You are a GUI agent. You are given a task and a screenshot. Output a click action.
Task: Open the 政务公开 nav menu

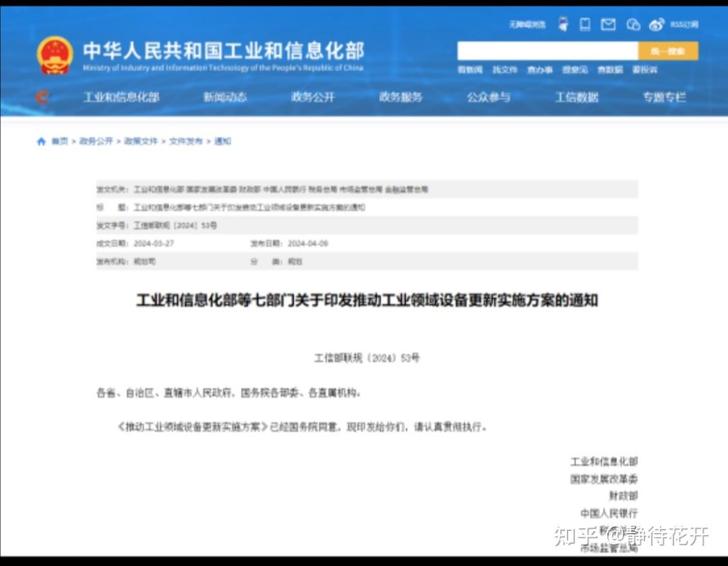pyautogui.click(x=313, y=98)
